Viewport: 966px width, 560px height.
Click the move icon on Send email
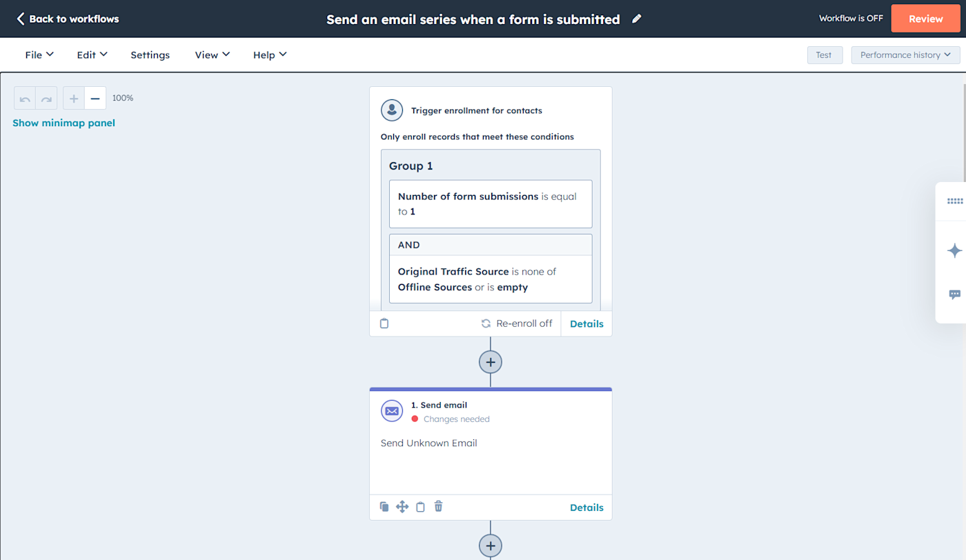point(402,507)
